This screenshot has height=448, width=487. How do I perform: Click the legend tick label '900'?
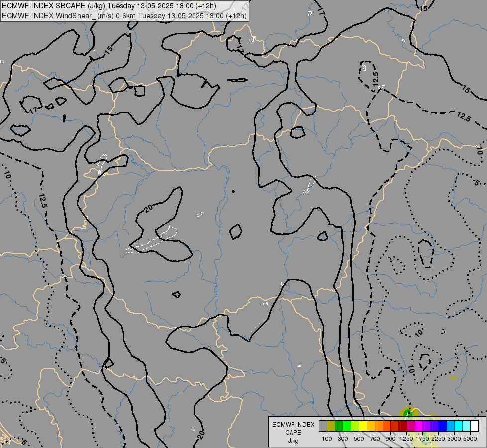390,439
